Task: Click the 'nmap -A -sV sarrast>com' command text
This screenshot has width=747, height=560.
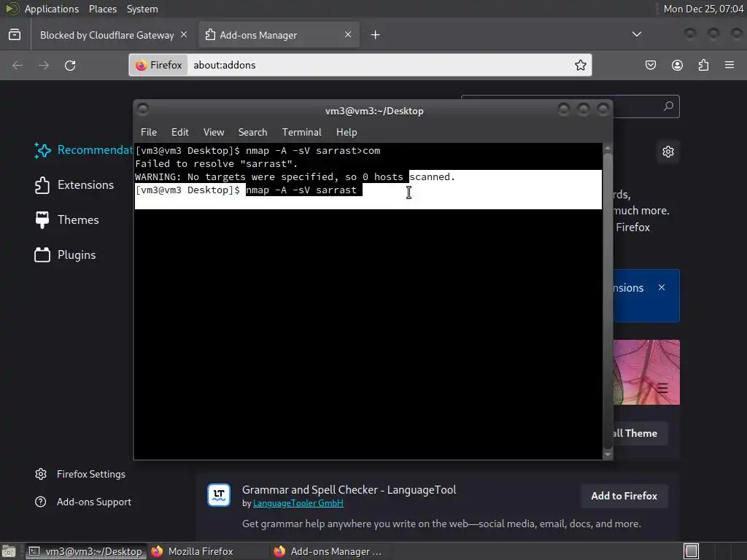Action: pyautogui.click(x=313, y=151)
